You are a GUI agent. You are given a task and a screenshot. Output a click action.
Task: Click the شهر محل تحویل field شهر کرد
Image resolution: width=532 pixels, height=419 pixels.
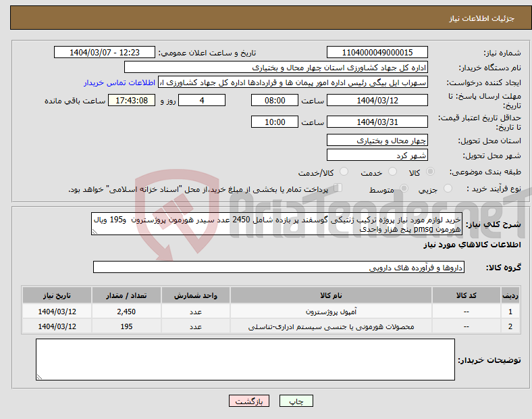(x=377, y=155)
